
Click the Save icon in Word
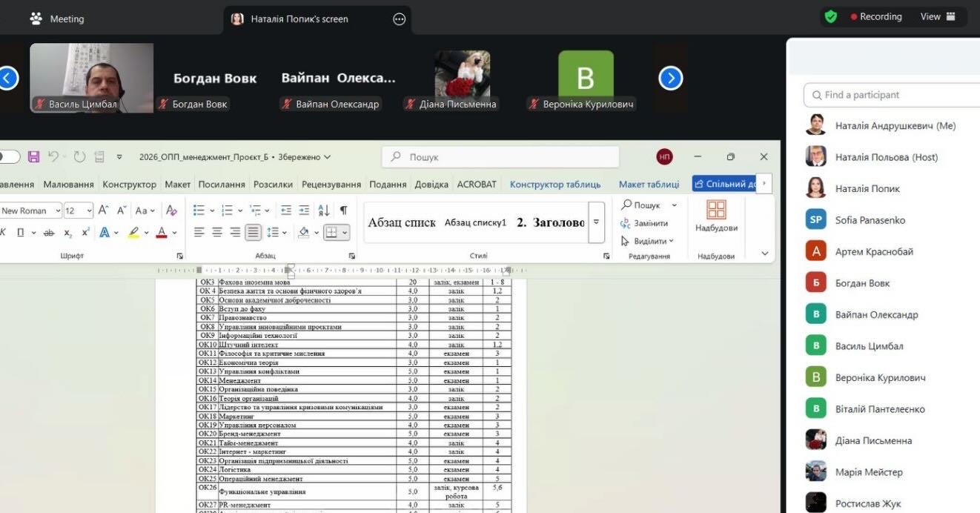[33, 156]
